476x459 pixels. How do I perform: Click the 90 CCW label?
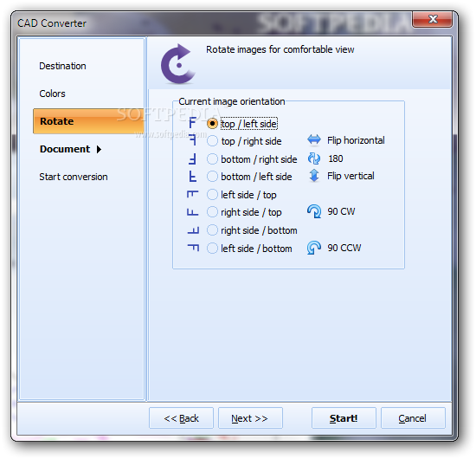344,248
